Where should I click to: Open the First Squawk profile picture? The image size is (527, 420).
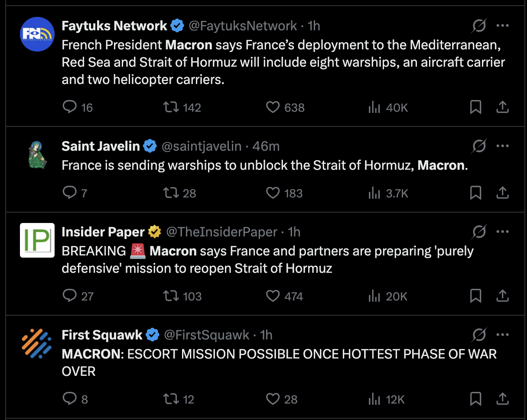(37, 343)
